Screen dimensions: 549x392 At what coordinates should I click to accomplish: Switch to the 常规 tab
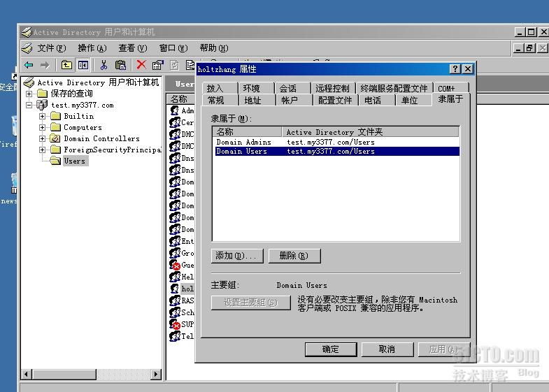coord(220,101)
